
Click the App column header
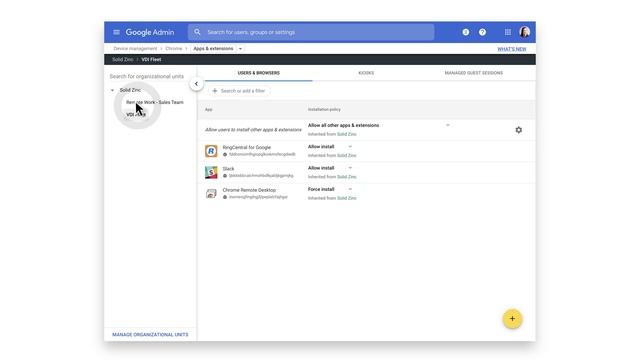(x=209, y=109)
